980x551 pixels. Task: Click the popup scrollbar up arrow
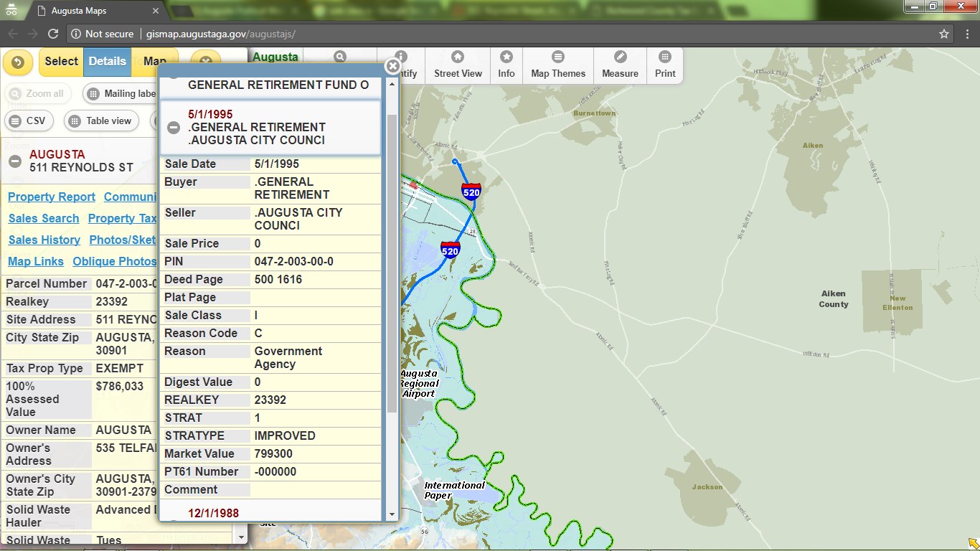tap(392, 84)
